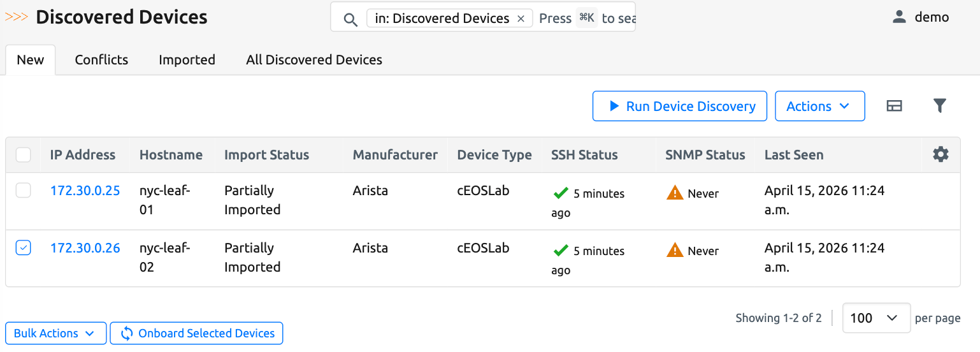Expand the Actions dropdown
This screenshot has height=352, width=980.
tap(819, 106)
